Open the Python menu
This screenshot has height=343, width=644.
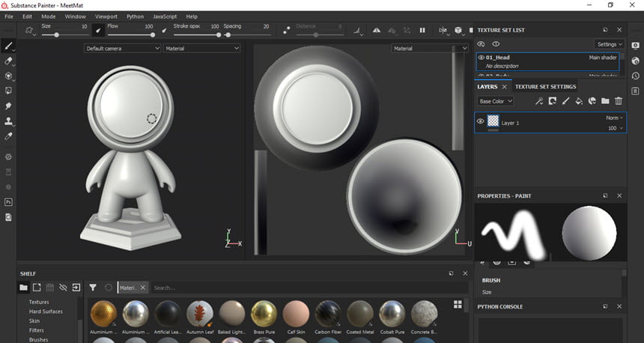pyautogui.click(x=135, y=16)
